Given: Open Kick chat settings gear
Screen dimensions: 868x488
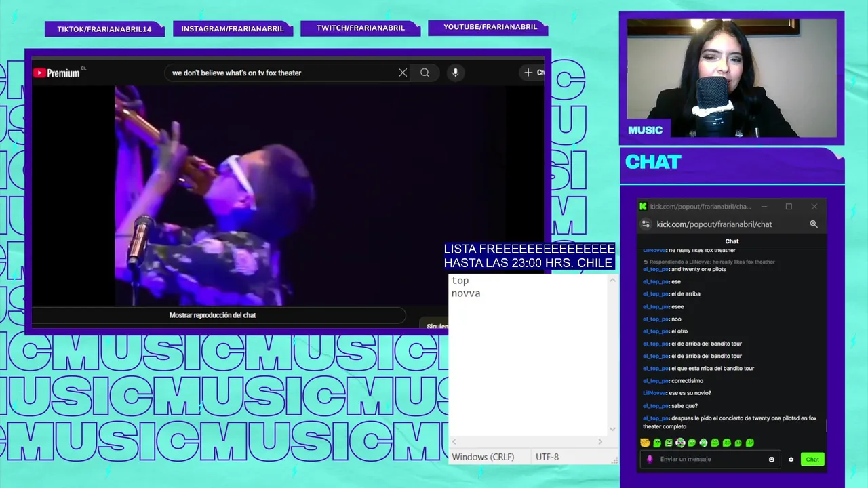Looking at the screenshot, I should 791,460.
